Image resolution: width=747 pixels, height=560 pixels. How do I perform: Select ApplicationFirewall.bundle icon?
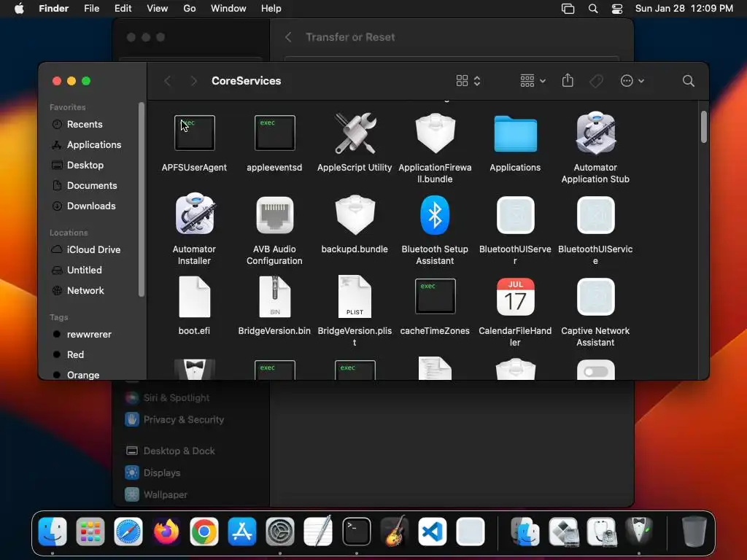pyautogui.click(x=435, y=133)
